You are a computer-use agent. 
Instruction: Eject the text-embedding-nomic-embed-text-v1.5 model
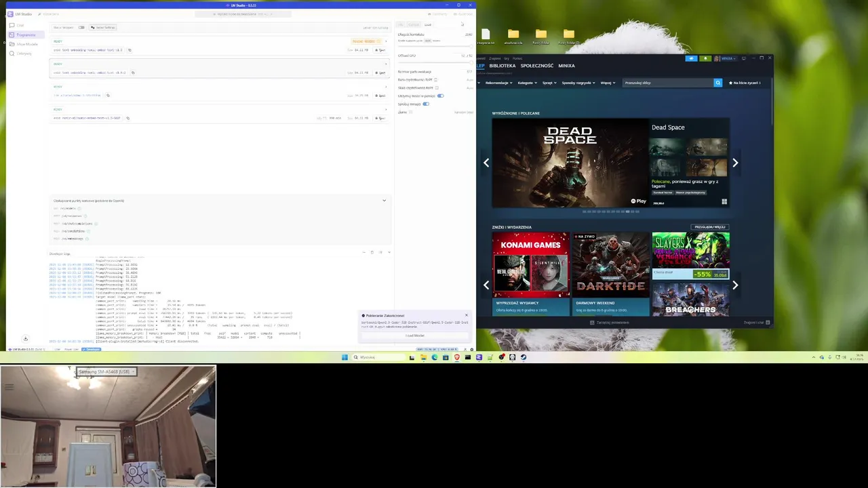coord(381,50)
